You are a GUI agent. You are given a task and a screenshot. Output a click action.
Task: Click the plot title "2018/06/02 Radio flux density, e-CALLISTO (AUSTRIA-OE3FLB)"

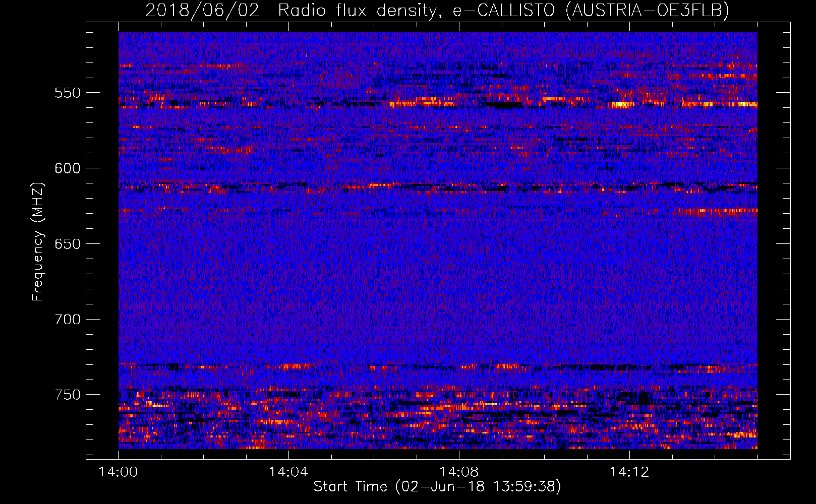pyautogui.click(x=437, y=11)
